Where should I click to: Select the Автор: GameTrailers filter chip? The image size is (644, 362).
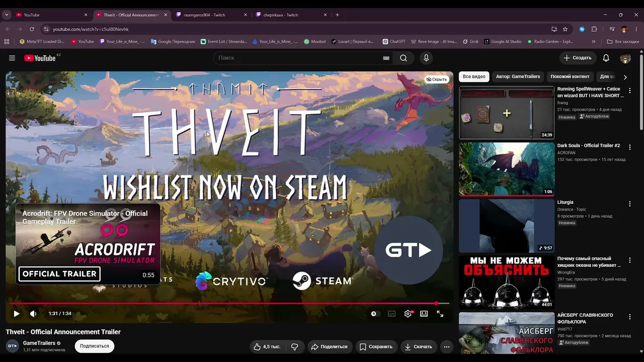pos(518,76)
